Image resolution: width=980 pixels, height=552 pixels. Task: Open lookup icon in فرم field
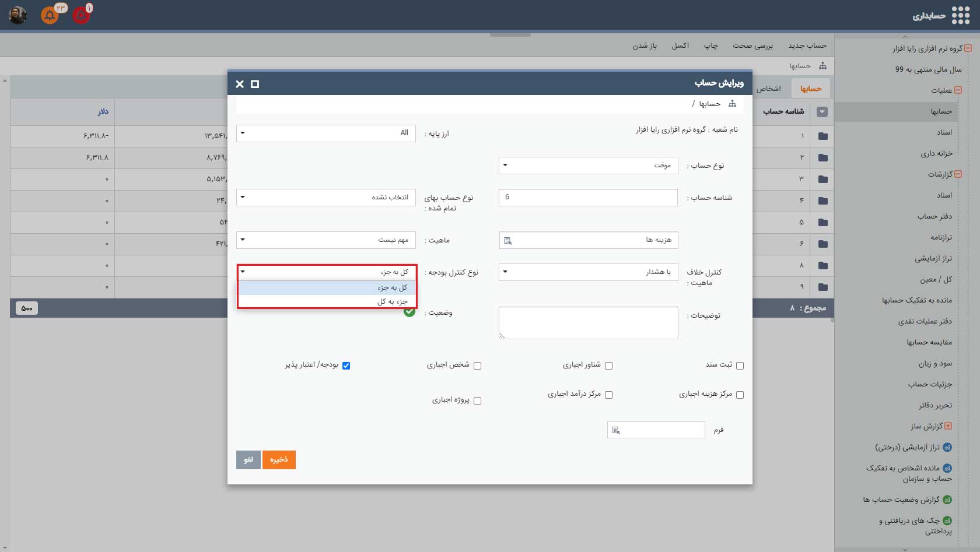coord(615,430)
